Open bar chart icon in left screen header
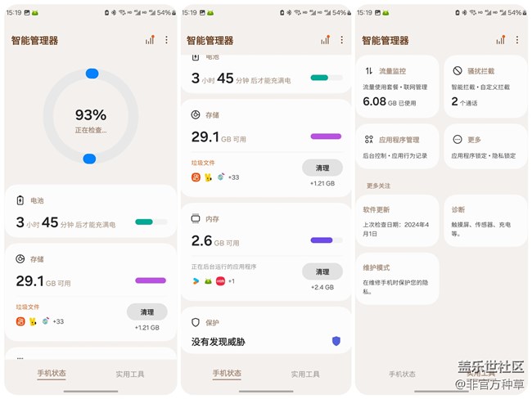This screenshot has width=532, height=399. tap(150, 40)
